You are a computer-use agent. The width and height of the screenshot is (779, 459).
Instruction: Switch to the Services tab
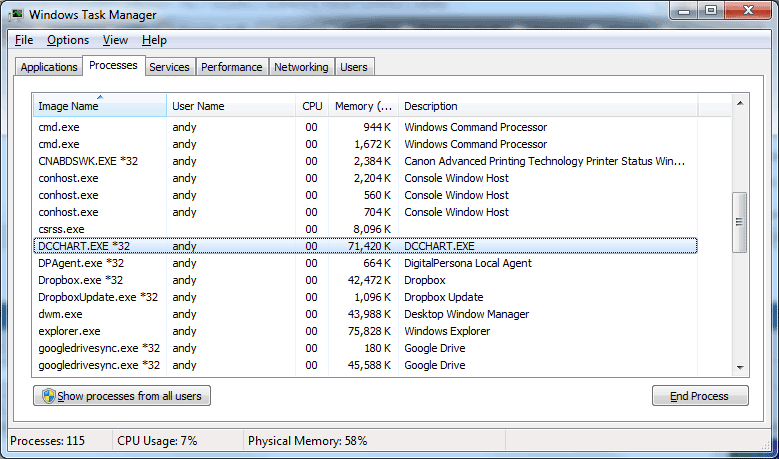point(169,67)
